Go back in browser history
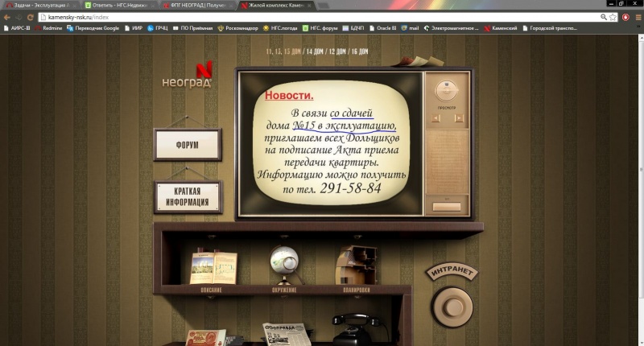 [7, 17]
